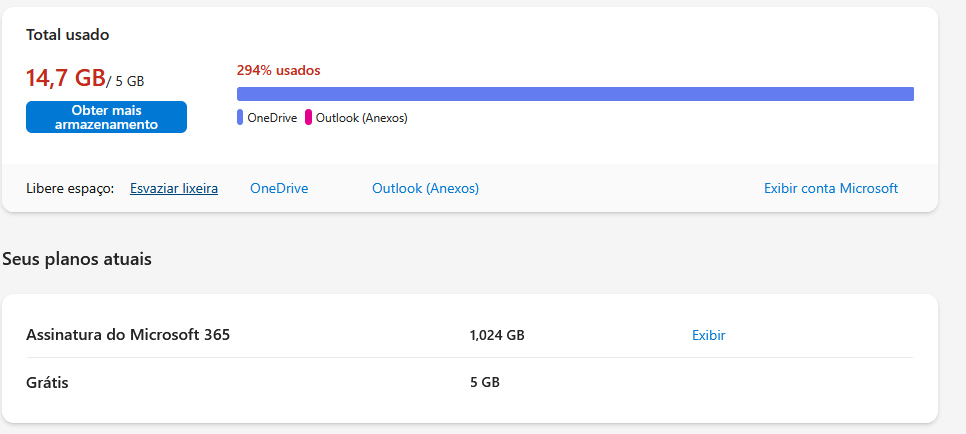Viewport: 966px width, 434px height.
Task: Click the Libere espaço label
Action: pyautogui.click(x=70, y=189)
